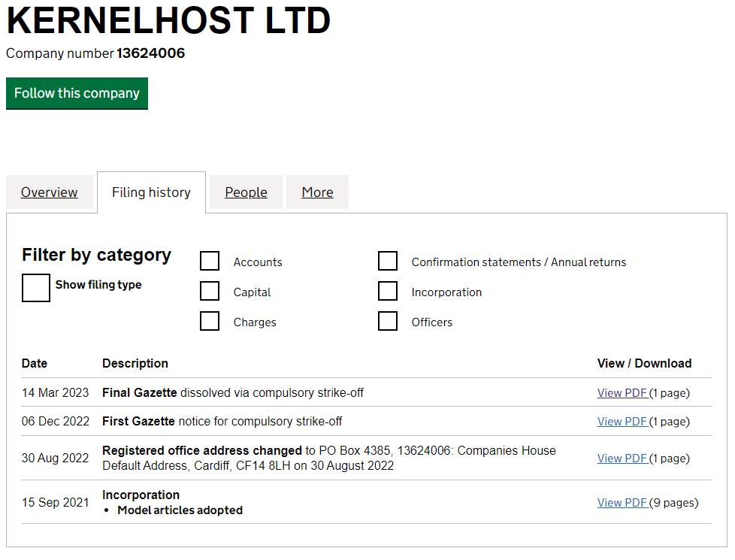Select the Filing history tab
The height and width of the screenshot is (560, 735).
(151, 192)
